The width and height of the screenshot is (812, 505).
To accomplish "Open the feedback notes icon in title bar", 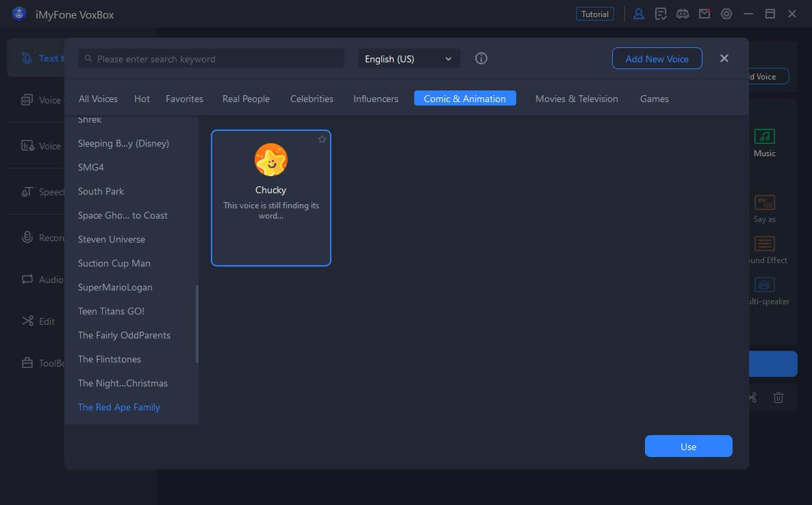I will pyautogui.click(x=660, y=14).
